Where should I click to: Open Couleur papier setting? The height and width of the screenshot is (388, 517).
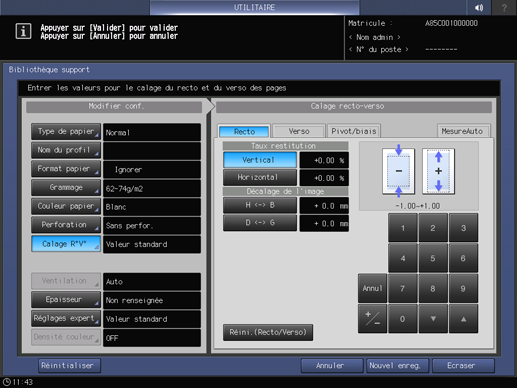[66, 206]
